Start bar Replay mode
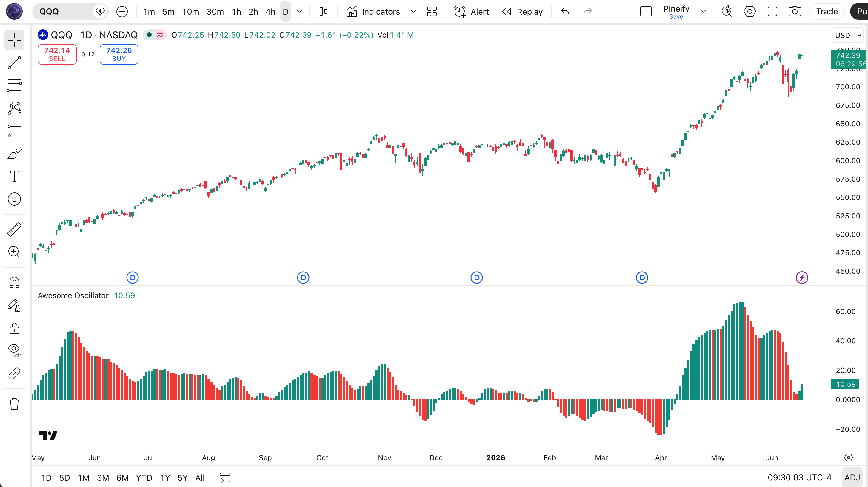The width and height of the screenshot is (868, 487). click(x=522, y=12)
